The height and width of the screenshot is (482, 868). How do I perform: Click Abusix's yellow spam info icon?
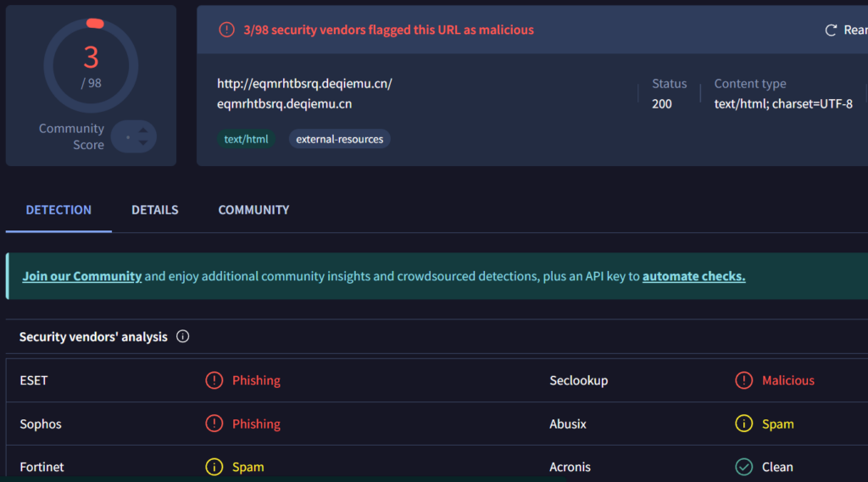pos(743,424)
